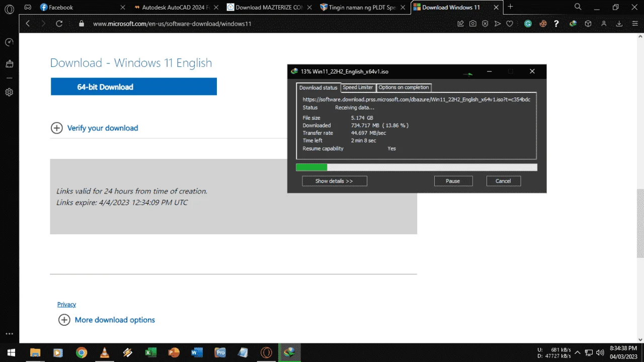Switch to Autodesk AutoCAD 2024 tab
The image size is (644, 362).
coord(176,7)
